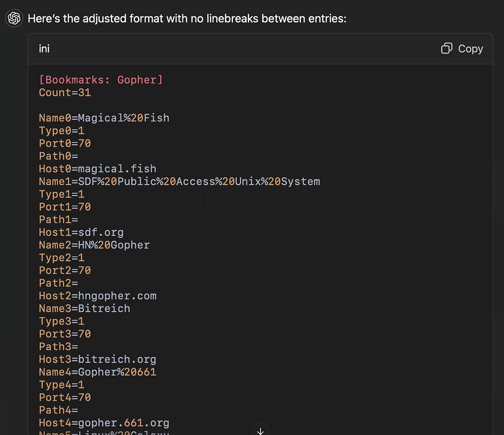This screenshot has width=504, height=435.
Task: Click the ChatGPT logo avatar icon
Action: 14,18
